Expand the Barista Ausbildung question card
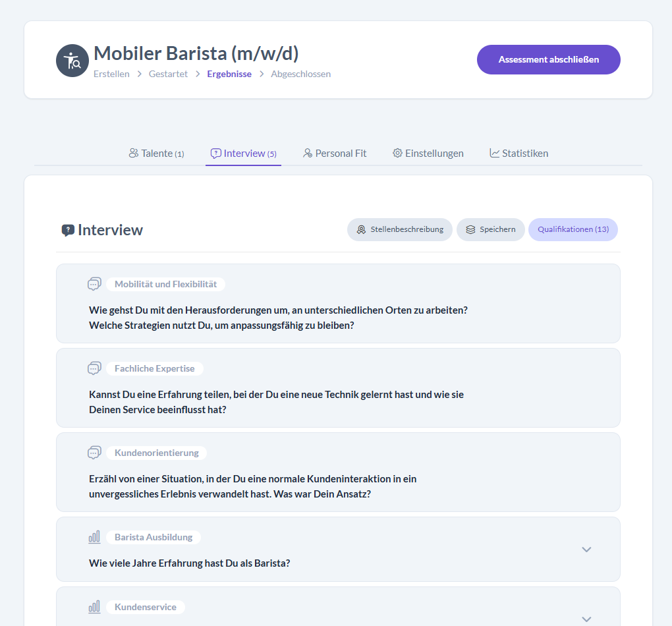The height and width of the screenshot is (626, 672). click(586, 549)
